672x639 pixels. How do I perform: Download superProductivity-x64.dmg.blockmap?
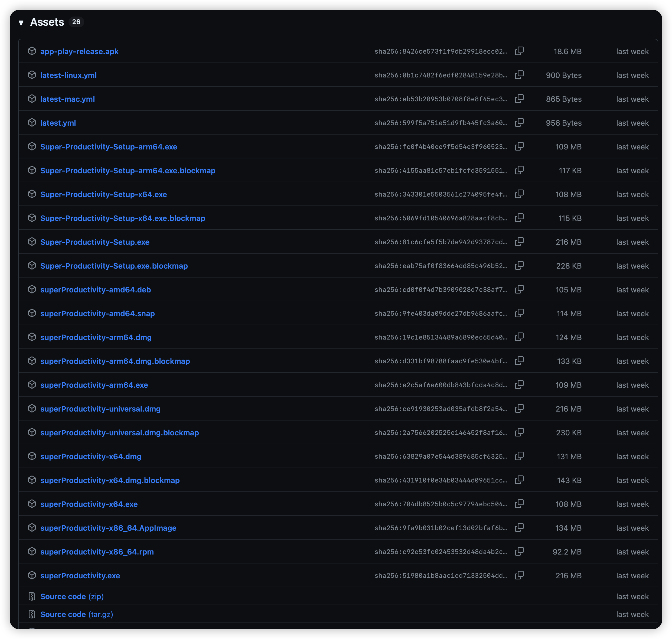110,481
